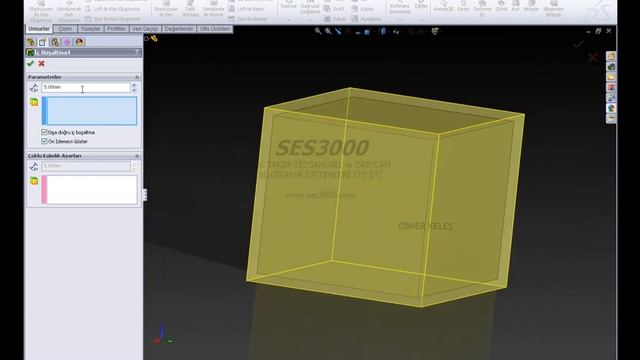Cancel the shell with the red X

pos(41,64)
